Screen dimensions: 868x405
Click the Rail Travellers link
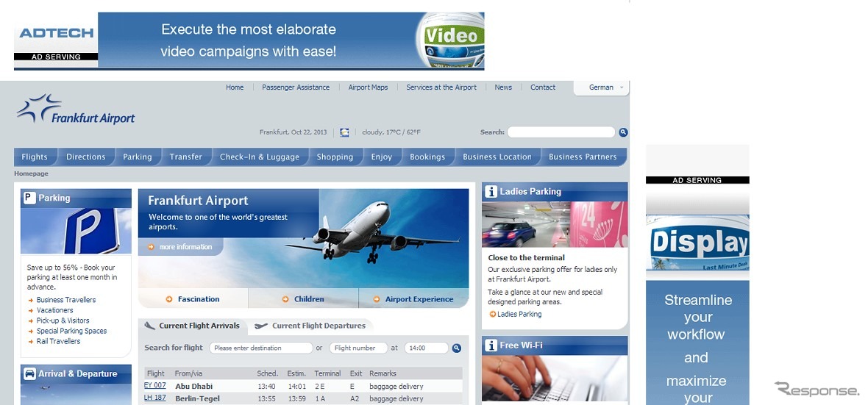click(x=58, y=341)
